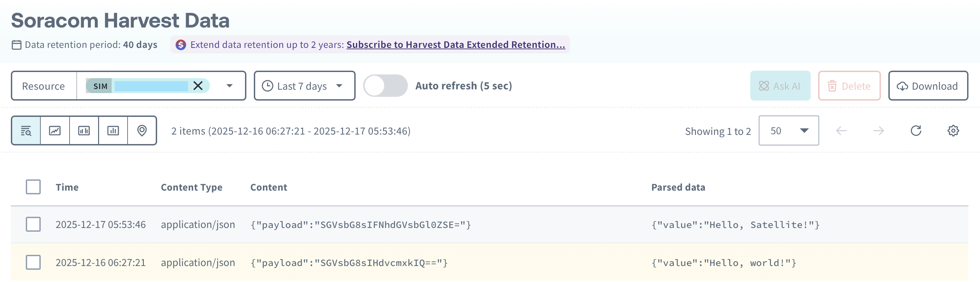Open the table settings gear
The height and width of the screenshot is (282, 980).
point(954,131)
